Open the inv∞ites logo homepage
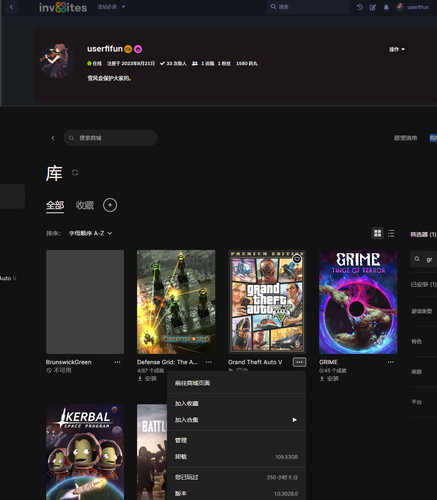Viewport: 437px width, 500px height. [x=63, y=7]
